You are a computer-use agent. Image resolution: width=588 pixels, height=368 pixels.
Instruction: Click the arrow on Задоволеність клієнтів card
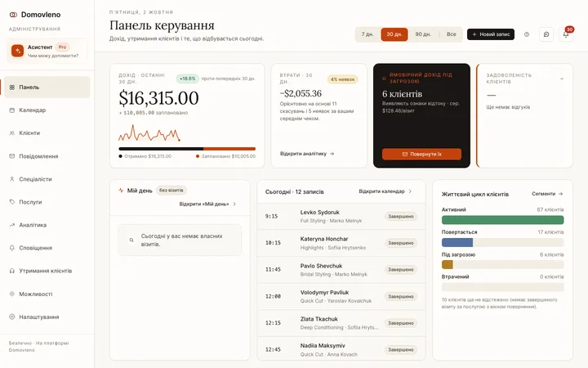(x=561, y=79)
